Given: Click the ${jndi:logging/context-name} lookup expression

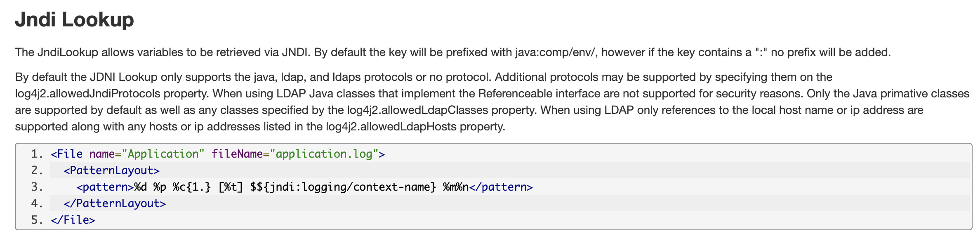Looking at the screenshot, I should point(346,187).
